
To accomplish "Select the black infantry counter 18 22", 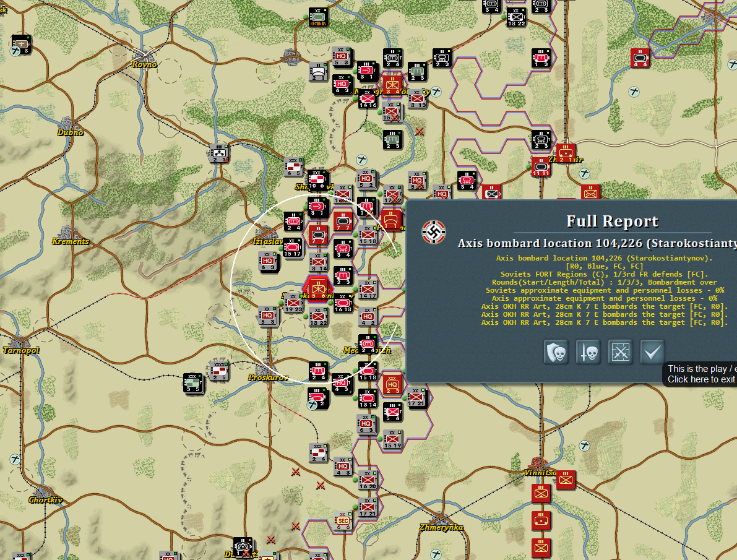I will pyautogui.click(x=516, y=17).
